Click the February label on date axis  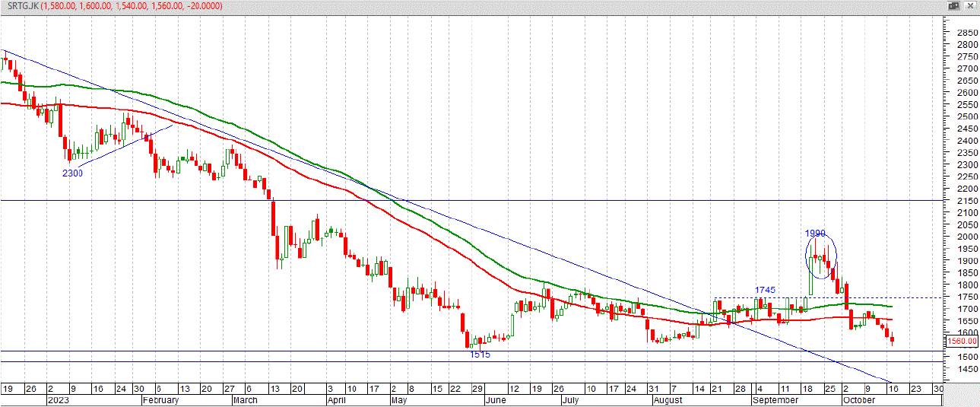[162, 399]
